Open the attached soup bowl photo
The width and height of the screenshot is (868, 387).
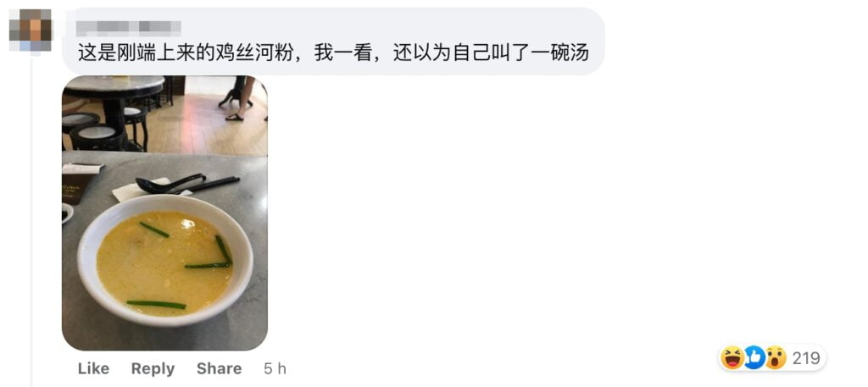pos(164,213)
